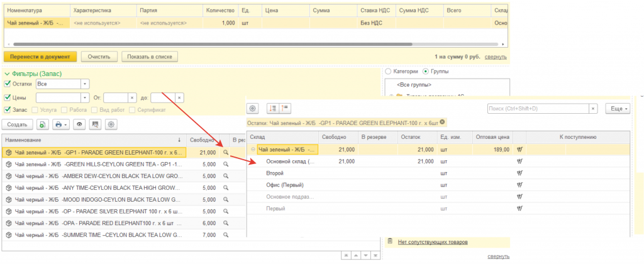
Task: Enable the Услуга checkbox
Action: pyautogui.click(x=35, y=110)
